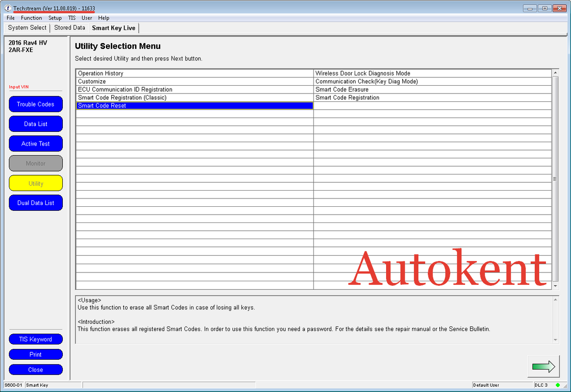The width and height of the screenshot is (571, 392).
Task: Click the DLC 3 status bar entry
Action: [541, 385]
